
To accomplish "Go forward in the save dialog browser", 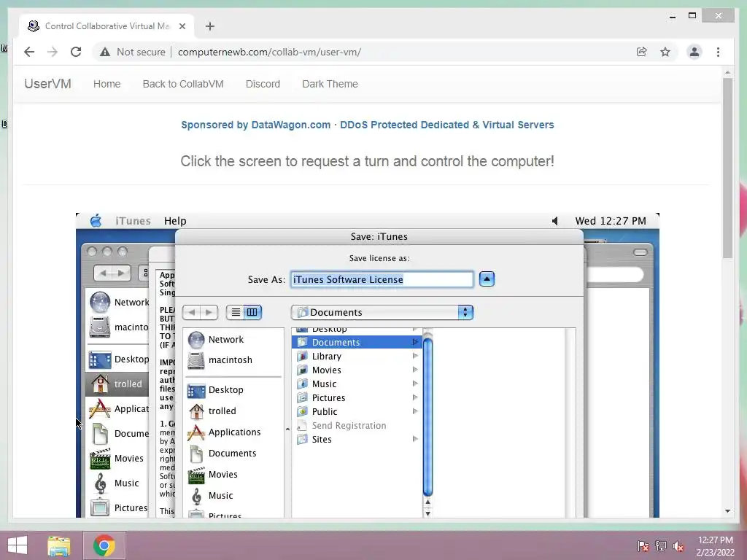I will (x=209, y=312).
